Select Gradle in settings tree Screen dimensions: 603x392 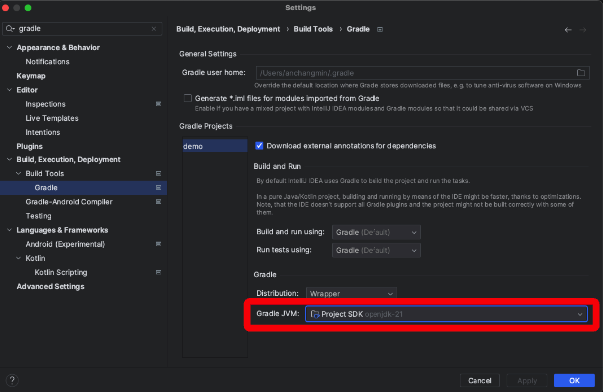83,188
